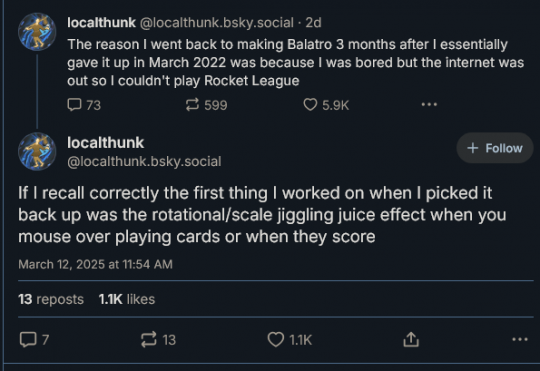Click the March 12, 2025 post date
540x371 pixels.
[95, 264]
